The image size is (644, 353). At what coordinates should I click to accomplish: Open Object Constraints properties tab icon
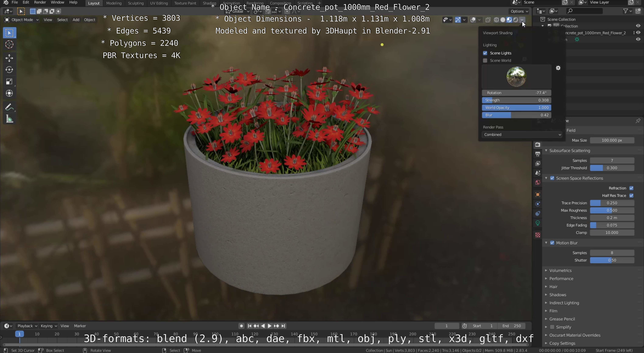point(538,214)
